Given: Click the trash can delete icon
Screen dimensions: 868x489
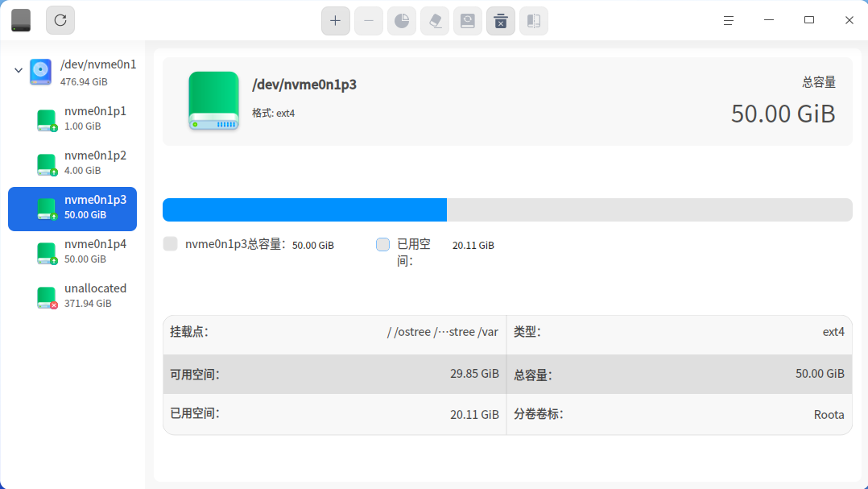Looking at the screenshot, I should click(501, 21).
